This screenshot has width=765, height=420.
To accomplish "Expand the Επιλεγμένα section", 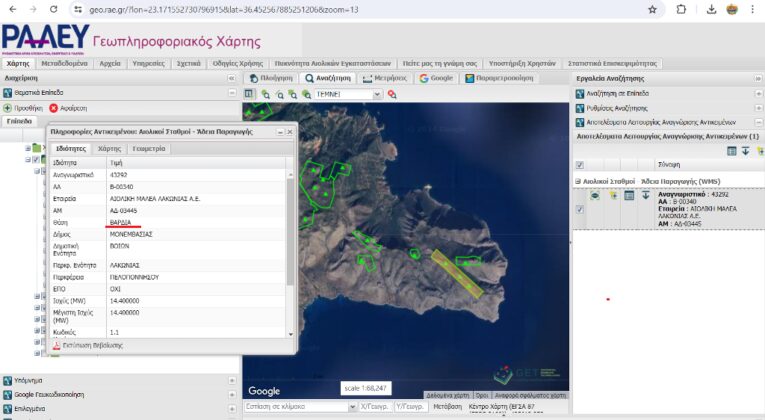I will (232, 409).
